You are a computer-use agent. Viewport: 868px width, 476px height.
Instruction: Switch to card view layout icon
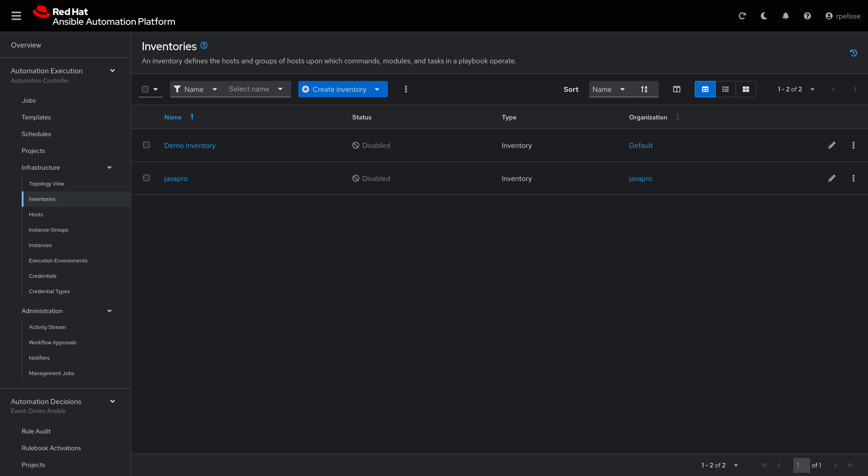(746, 89)
